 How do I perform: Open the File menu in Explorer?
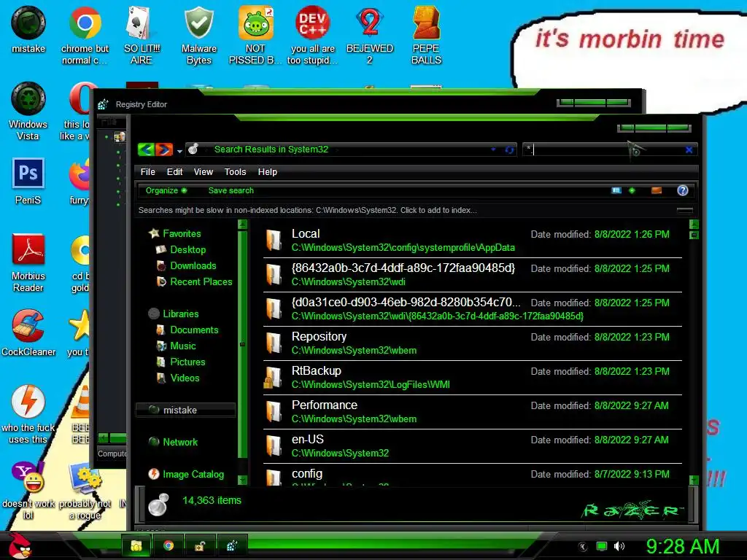[x=147, y=172]
